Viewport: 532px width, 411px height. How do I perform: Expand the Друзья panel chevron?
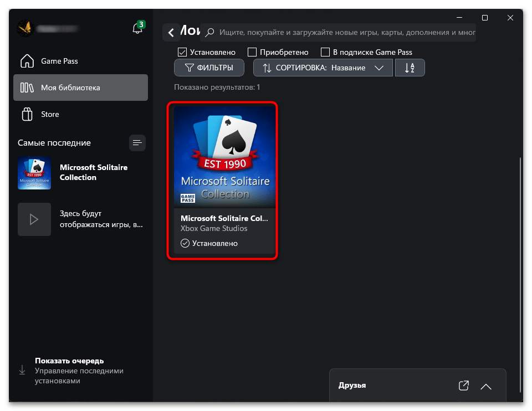486,386
